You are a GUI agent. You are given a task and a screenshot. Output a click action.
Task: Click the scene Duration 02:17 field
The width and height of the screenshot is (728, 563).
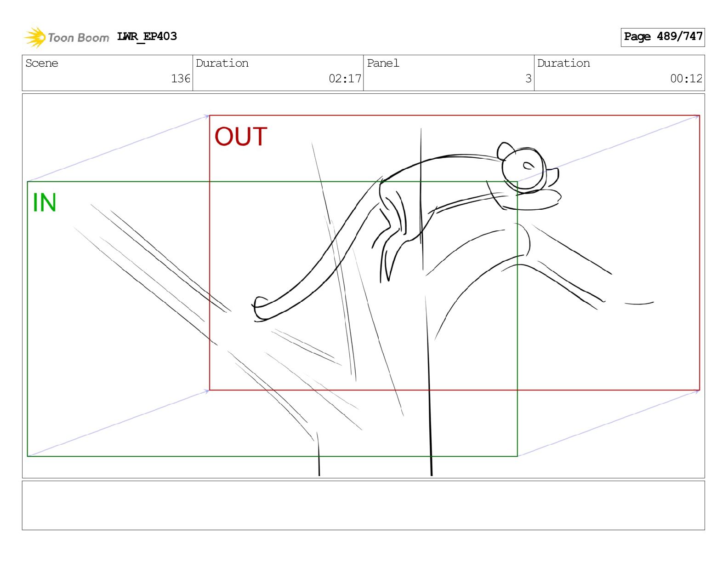point(278,73)
